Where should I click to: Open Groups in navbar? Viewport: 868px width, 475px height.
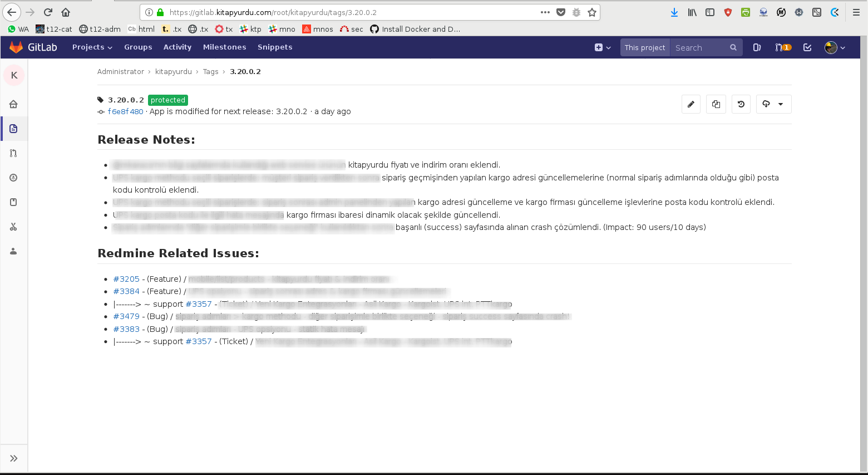(138, 47)
